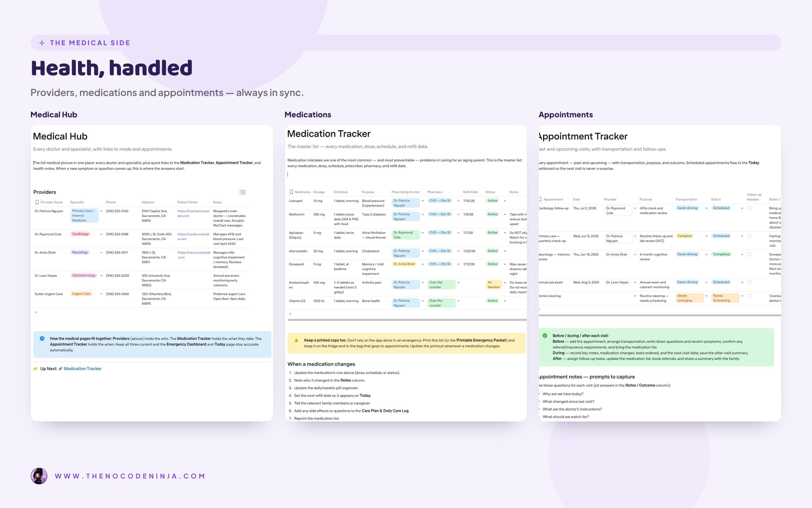Click the Dr. Anita Shah tag in Donepezil row
812x508 pixels.
(x=404, y=264)
